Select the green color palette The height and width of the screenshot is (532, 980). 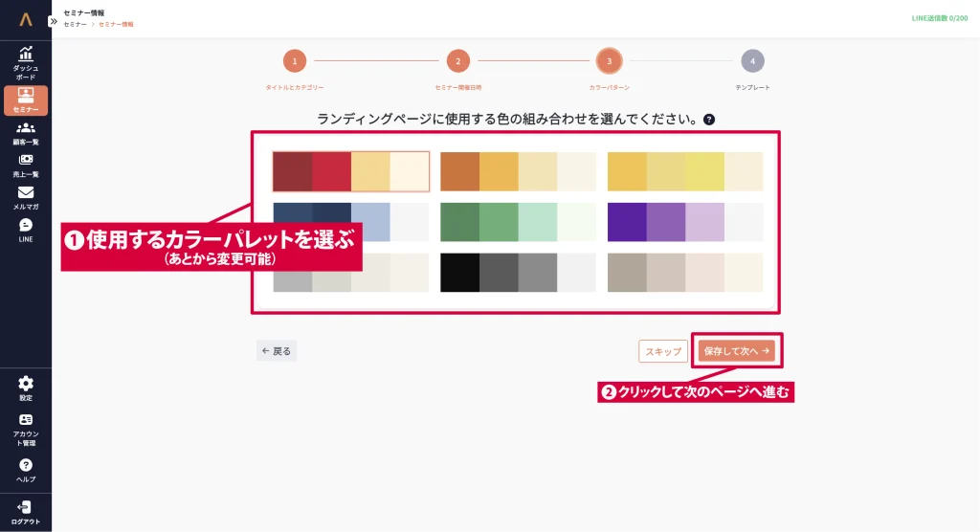point(518,222)
